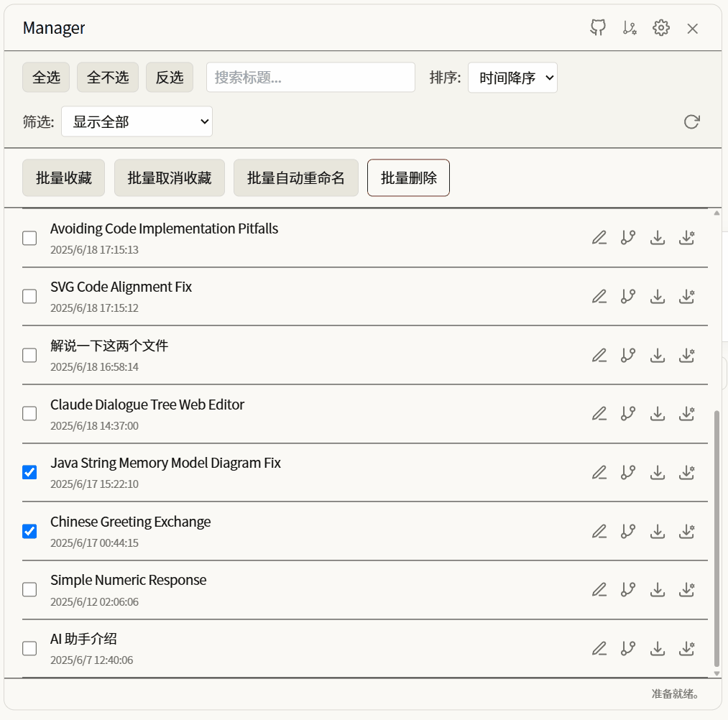The height and width of the screenshot is (720, 728).
Task: Custom export 'AI 助手介绍' conversation
Action: [687, 648]
